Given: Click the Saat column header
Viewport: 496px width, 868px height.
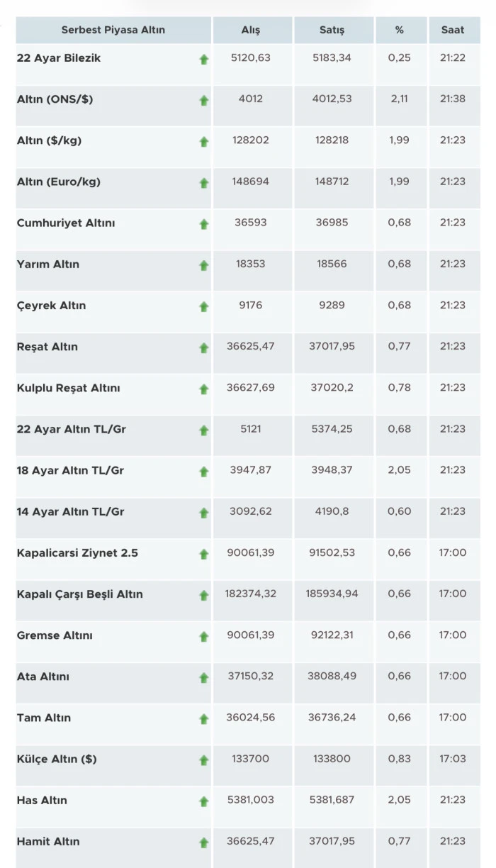Looking at the screenshot, I should tap(453, 30).
